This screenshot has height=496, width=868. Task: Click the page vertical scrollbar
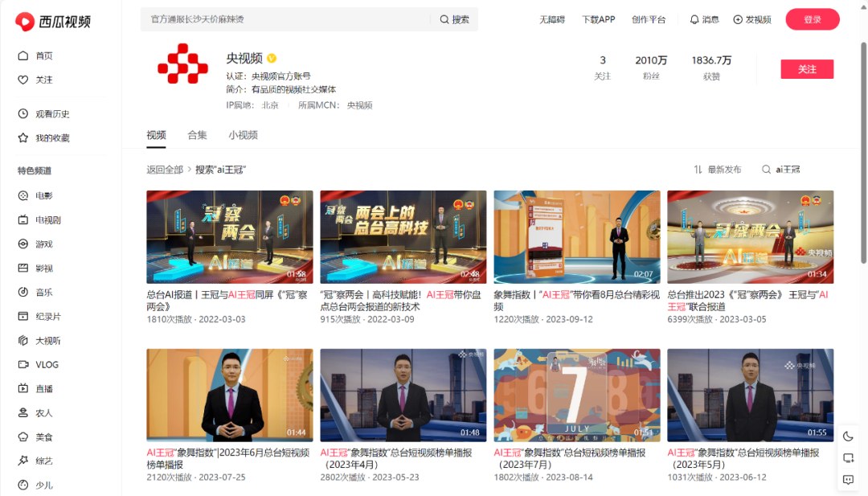tap(863, 152)
